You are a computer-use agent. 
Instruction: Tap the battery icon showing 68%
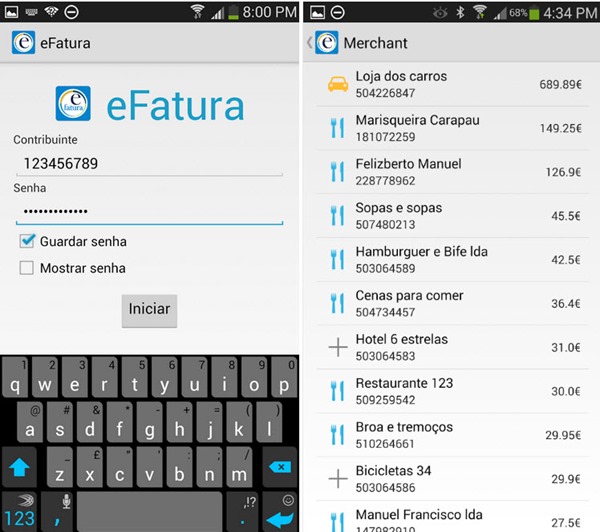(534, 13)
